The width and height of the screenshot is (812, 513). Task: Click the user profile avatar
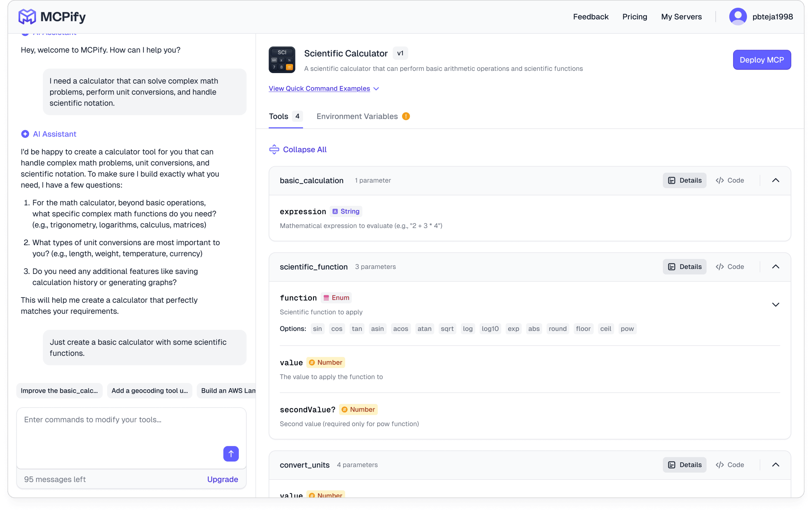pos(737,17)
